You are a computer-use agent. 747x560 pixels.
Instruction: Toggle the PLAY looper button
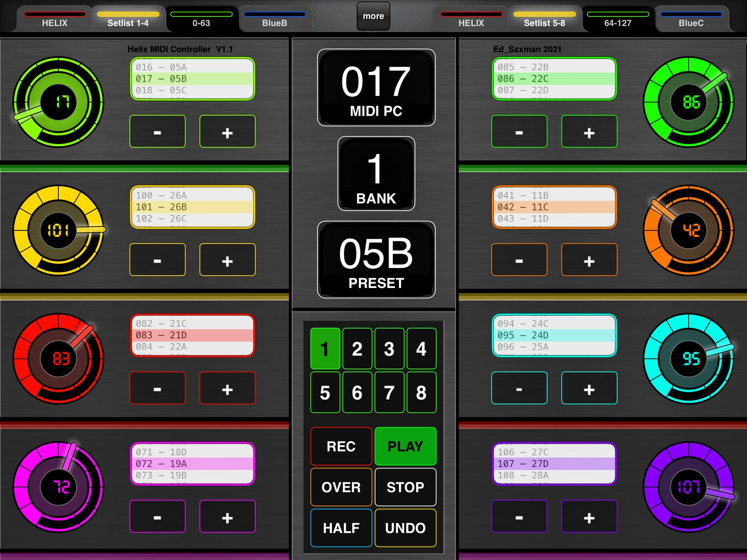(405, 446)
